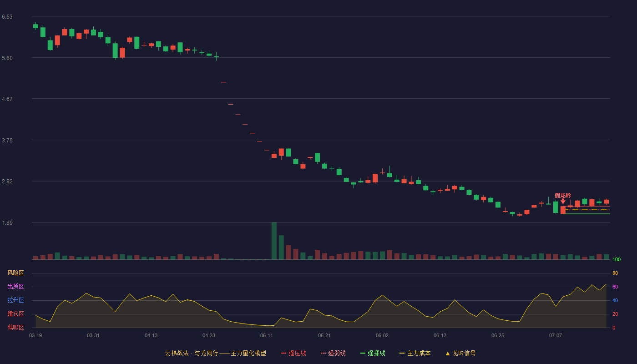Click the 06-25 date label
The height and width of the screenshot is (364, 637).
(x=498, y=335)
